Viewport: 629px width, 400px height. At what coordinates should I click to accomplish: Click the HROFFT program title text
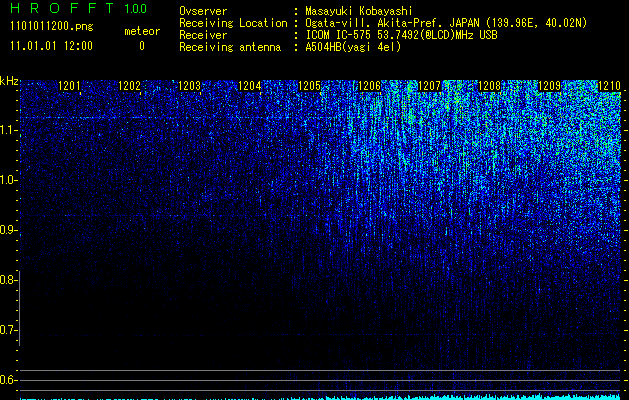(62, 8)
